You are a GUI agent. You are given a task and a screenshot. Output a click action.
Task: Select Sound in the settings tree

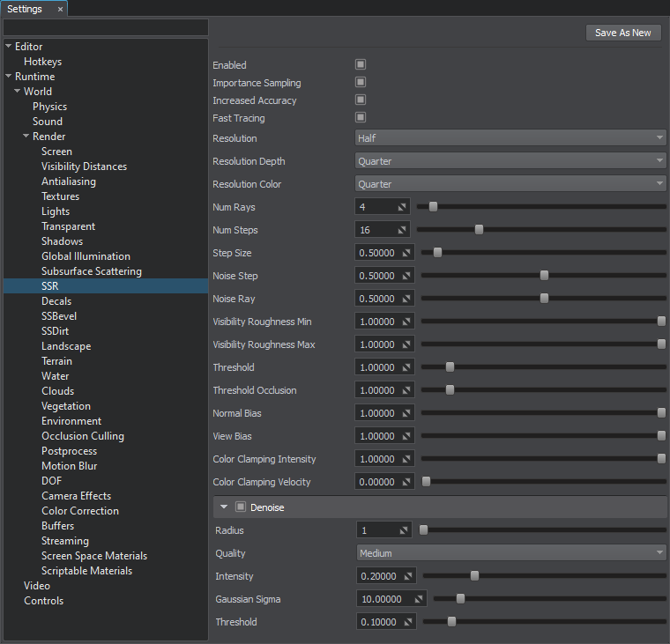[48, 122]
